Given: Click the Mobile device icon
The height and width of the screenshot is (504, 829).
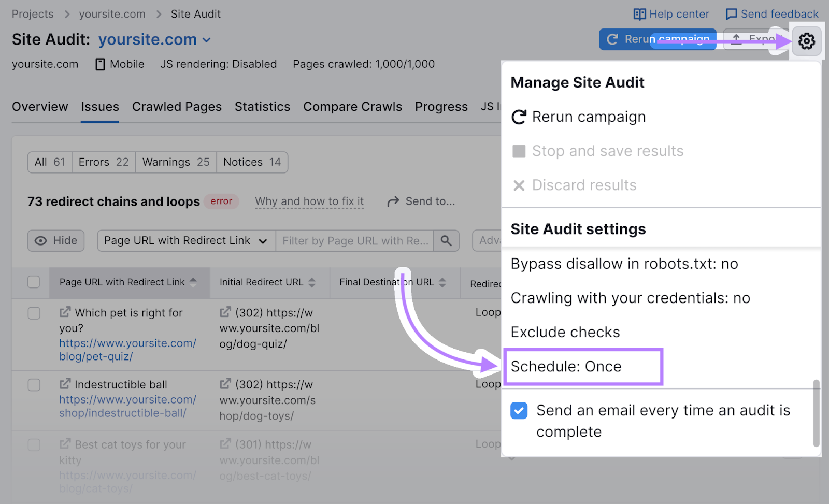Looking at the screenshot, I should tap(101, 64).
